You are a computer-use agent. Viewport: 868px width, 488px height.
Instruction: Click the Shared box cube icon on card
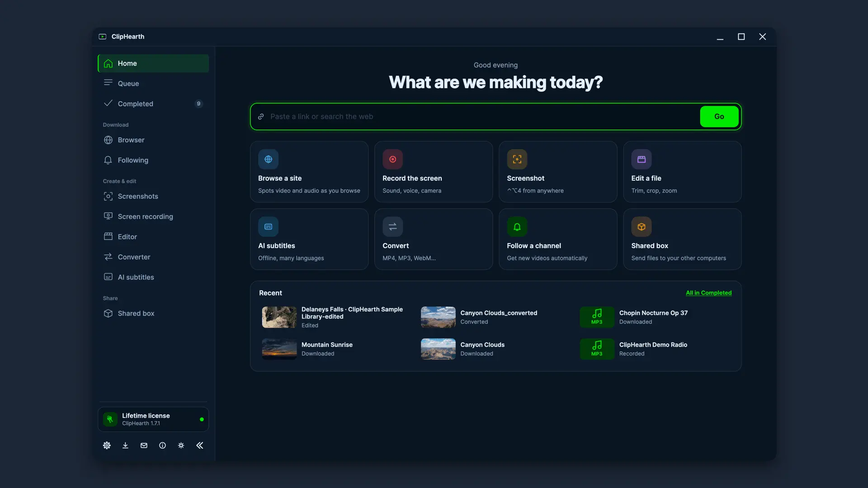pos(641,227)
